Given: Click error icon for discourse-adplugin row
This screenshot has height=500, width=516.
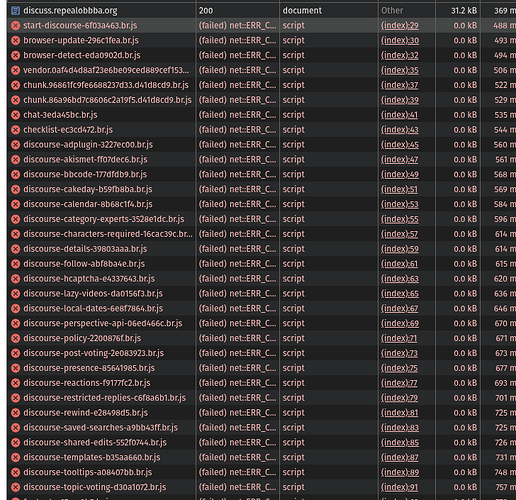Looking at the screenshot, I should [x=15, y=145].
